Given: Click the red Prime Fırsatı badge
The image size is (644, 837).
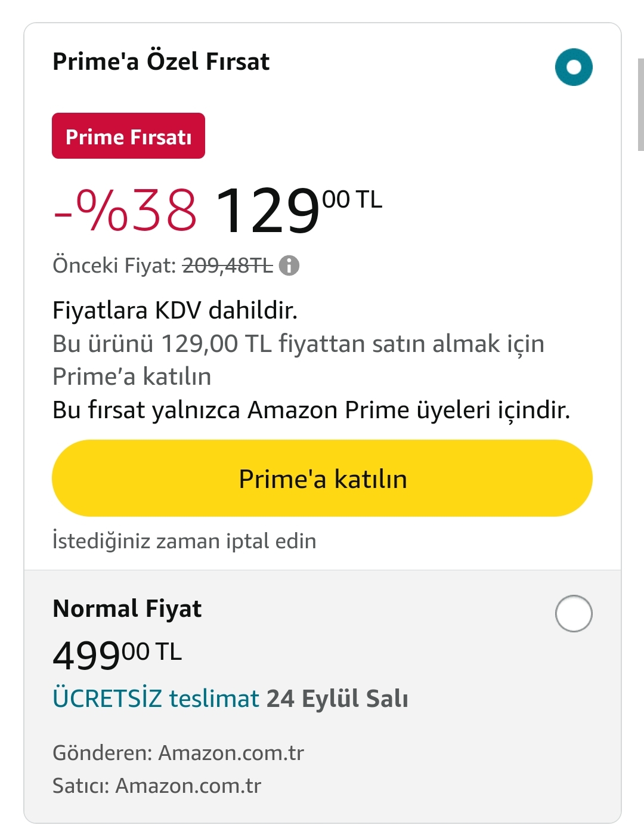Looking at the screenshot, I should (x=128, y=136).
